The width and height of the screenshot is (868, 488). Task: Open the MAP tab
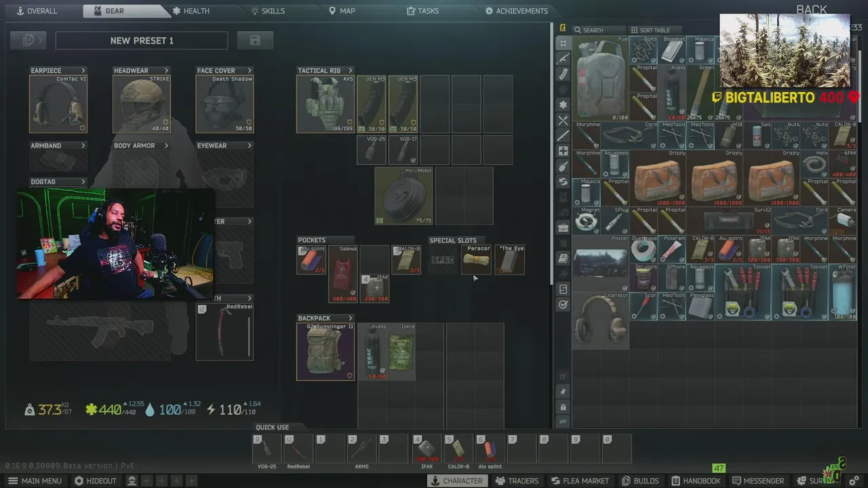point(342,11)
